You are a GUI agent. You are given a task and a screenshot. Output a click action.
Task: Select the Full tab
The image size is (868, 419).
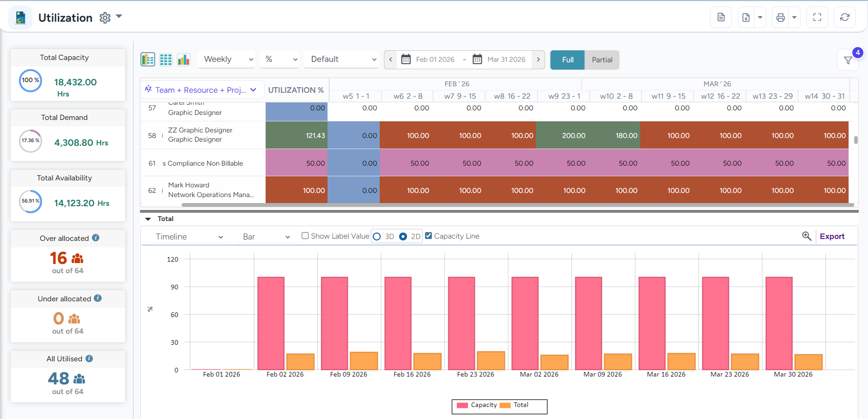(567, 60)
